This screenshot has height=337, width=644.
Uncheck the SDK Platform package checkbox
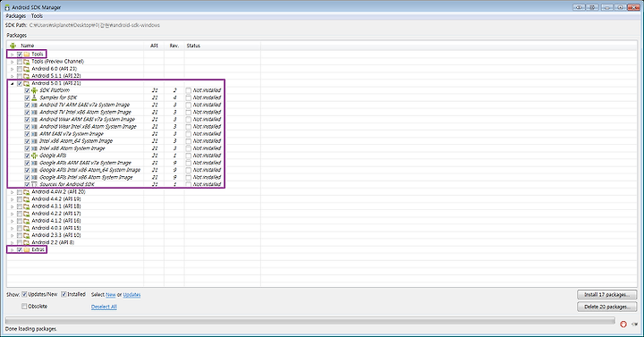(x=27, y=90)
